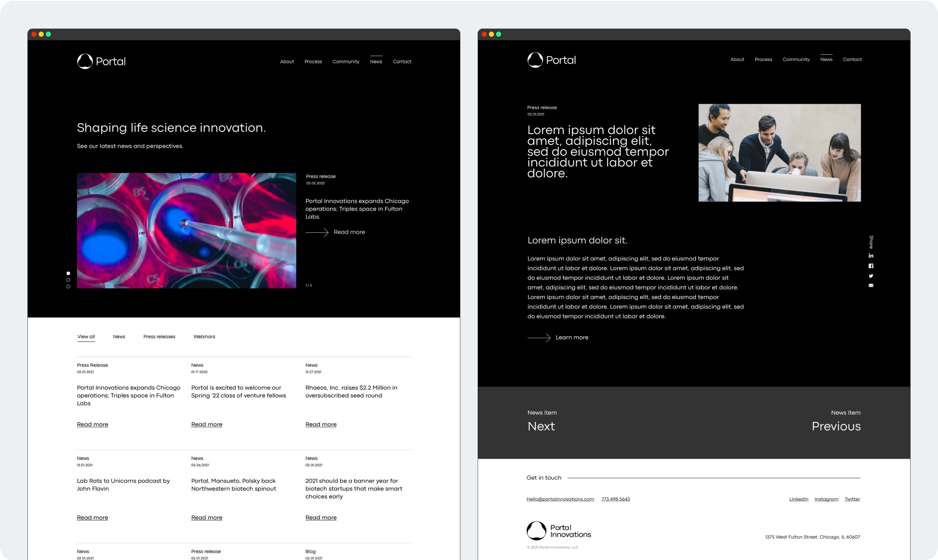
Task: Open the Press releases filter tab
Action: [x=159, y=336]
